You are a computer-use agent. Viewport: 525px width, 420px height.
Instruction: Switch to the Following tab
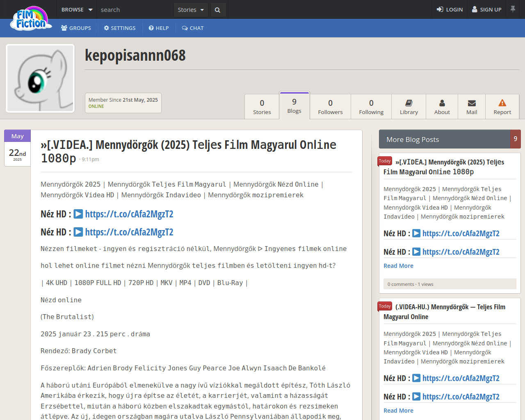tap(371, 107)
